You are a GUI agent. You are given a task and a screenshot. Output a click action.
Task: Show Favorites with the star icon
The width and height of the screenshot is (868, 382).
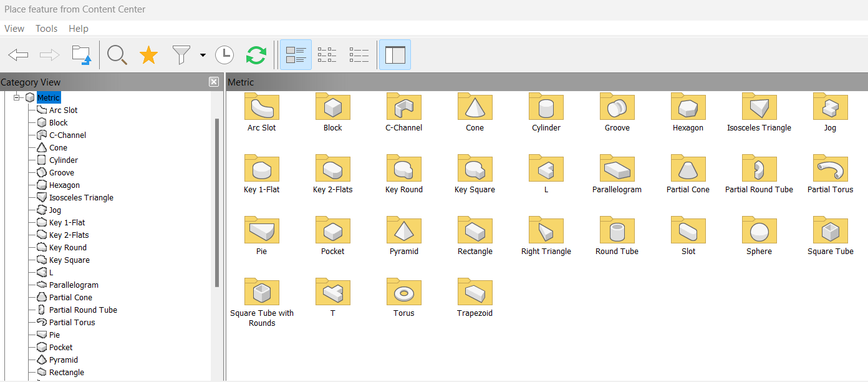click(x=148, y=55)
